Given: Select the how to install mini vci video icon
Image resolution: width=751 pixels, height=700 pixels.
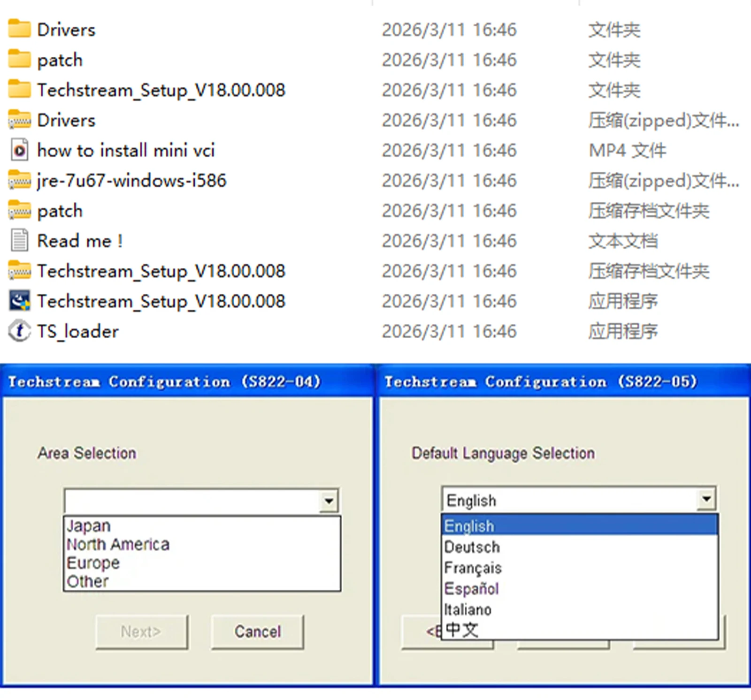Looking at the screenshot, I should click(19, 150).
